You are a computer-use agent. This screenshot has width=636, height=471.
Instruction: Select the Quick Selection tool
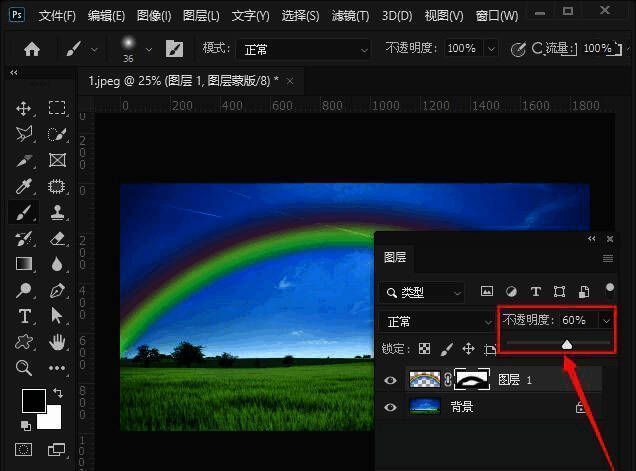(x=57, y=134)
